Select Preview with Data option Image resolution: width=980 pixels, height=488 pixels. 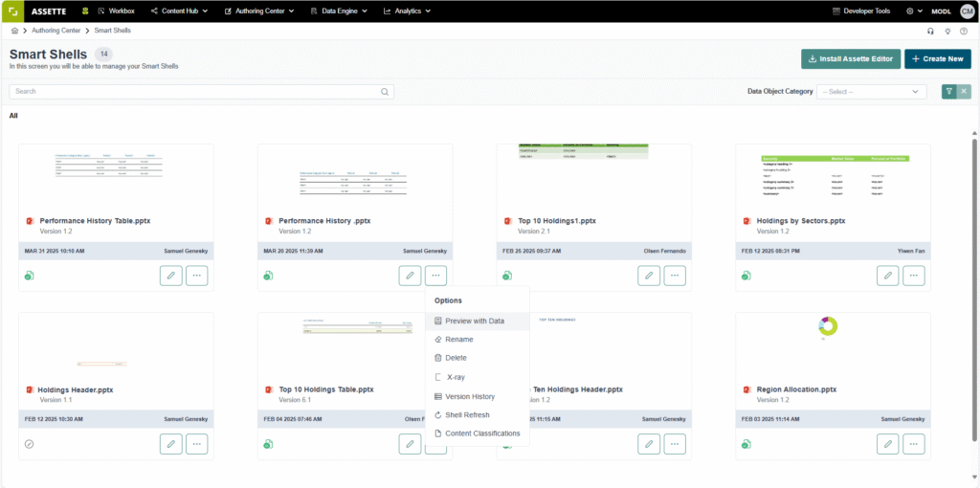(x=477, y=322)
